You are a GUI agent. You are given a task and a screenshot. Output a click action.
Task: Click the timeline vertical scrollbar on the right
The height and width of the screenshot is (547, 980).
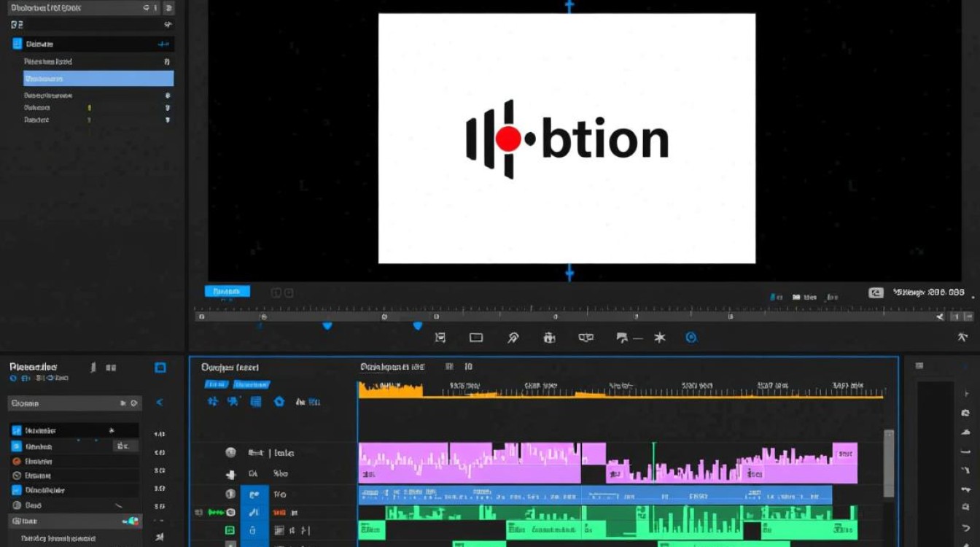click(888, 462)
